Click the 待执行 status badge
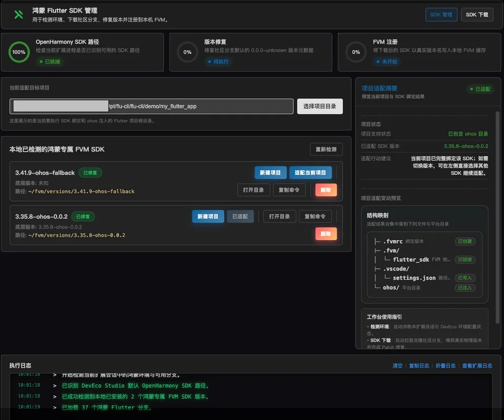 pos(218,62)
